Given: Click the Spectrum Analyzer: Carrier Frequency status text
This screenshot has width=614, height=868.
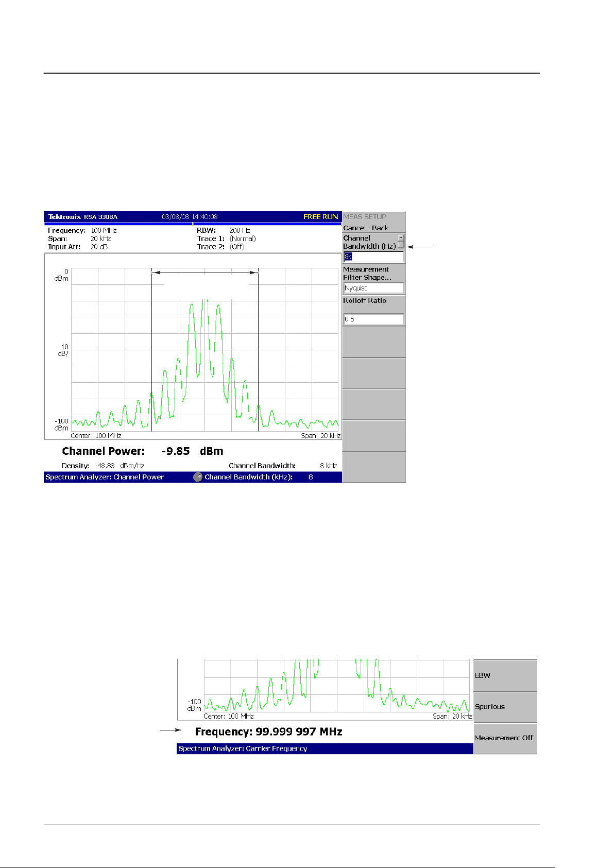Looking at the screenshot, I should click(243, 748).
